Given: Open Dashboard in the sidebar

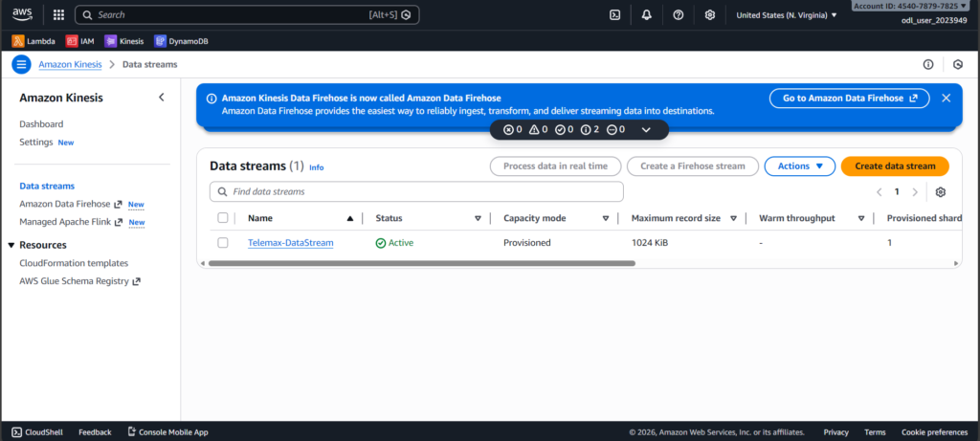Looking at the screenshot, I should click(41, 124).
